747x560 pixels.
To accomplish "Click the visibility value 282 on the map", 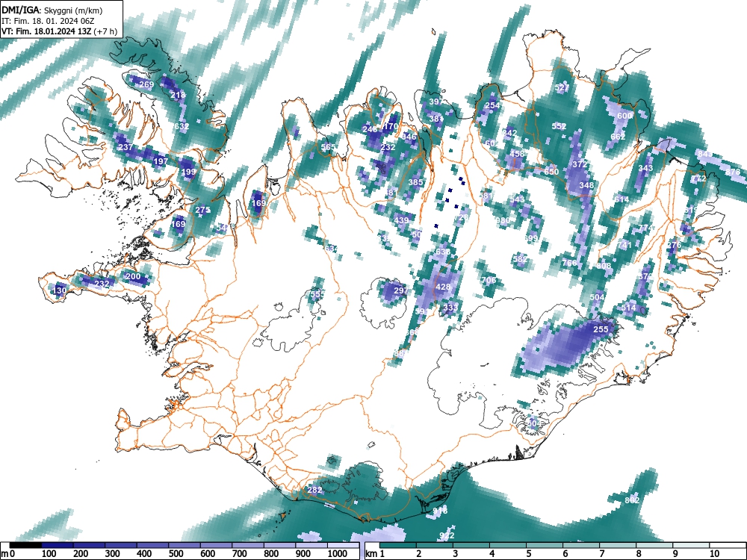I will point(314,490).
